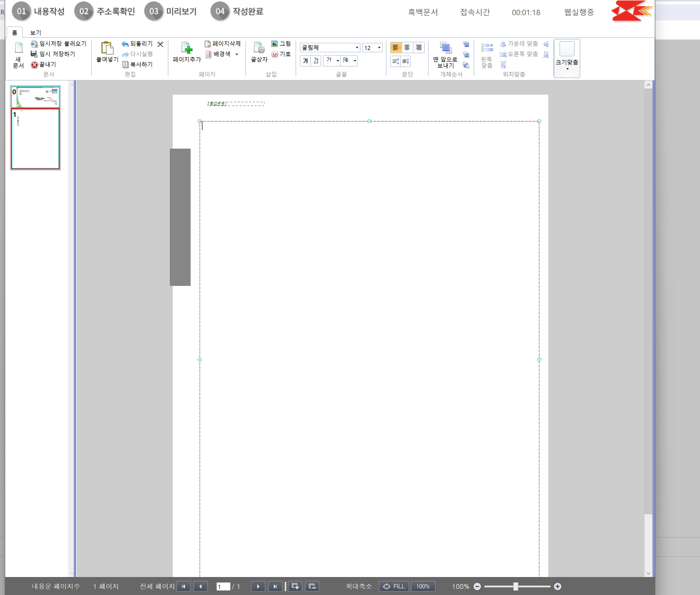Click the 흑백문서 label in header
Image resolution: width=700 pixels, height=595 pixels.
click(x=423, y=12)
